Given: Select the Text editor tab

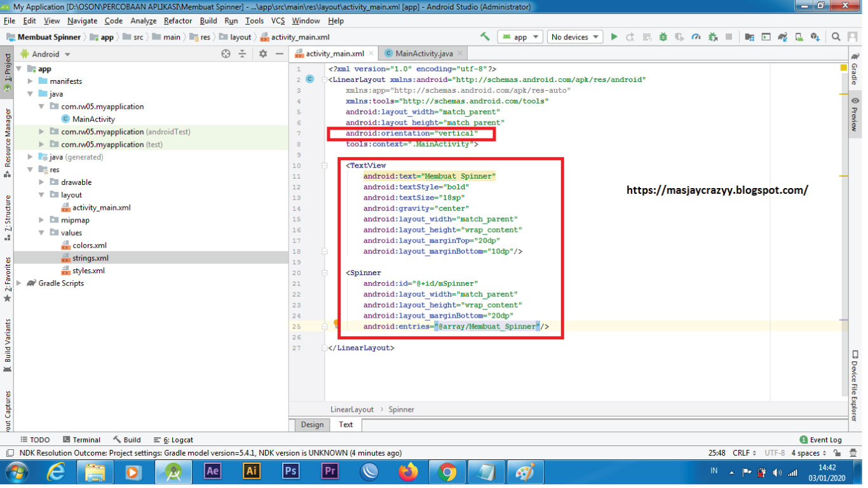Looking at the screenshot, I should point(346,424).
